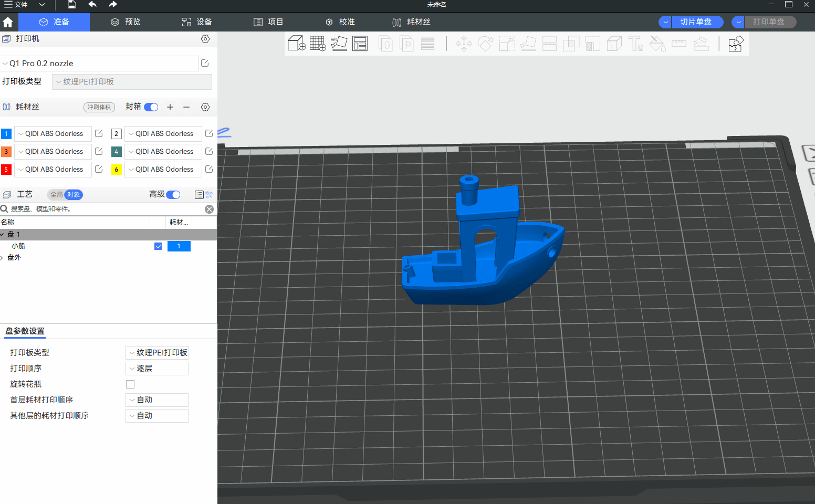Screen dimensions: 815x504
Task: Click the Add model cube icon
Action: click(x=296, y=44)
